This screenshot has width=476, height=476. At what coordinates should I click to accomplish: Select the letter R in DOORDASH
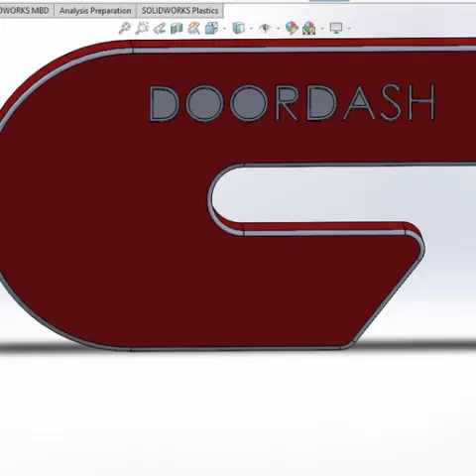[288, 103]
